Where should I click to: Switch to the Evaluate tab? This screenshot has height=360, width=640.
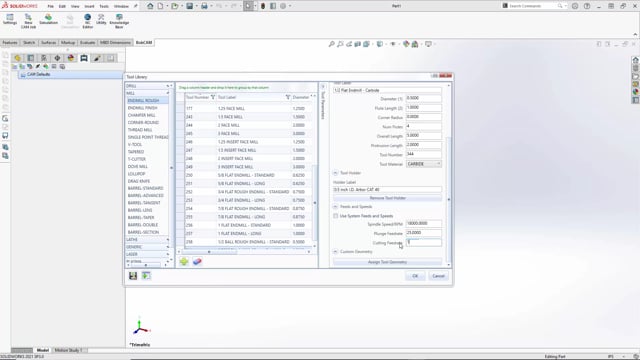click(x=87, y=42)
